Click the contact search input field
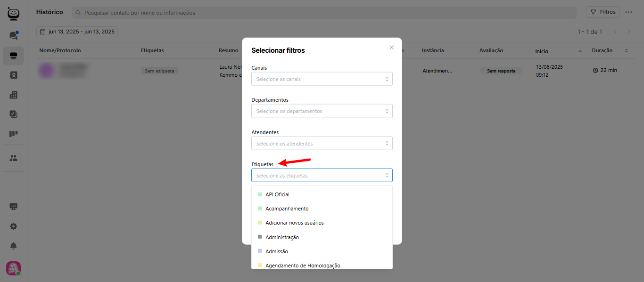Screen dimensions: 644x282 point(325,13)
